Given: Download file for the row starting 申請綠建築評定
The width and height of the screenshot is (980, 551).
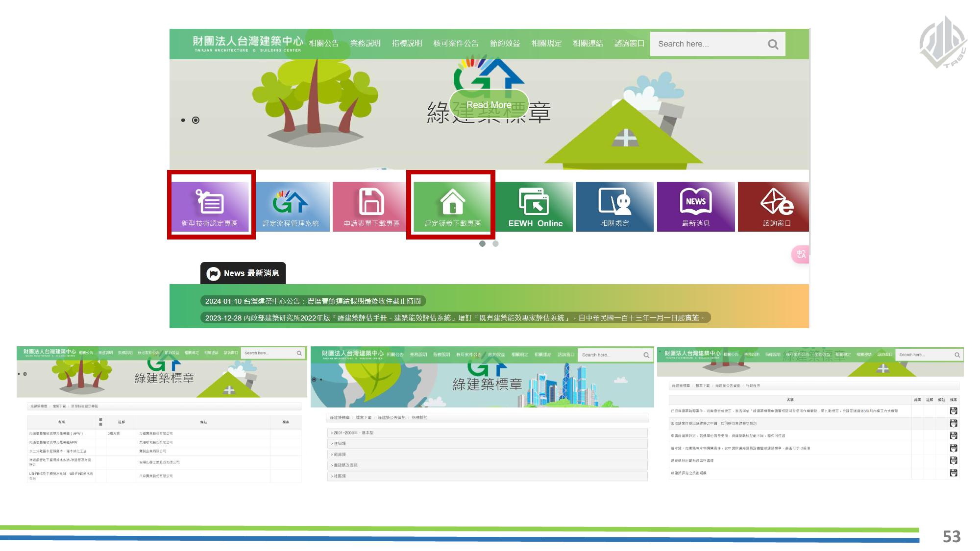Looking at the screenshot, I should 954,435.
